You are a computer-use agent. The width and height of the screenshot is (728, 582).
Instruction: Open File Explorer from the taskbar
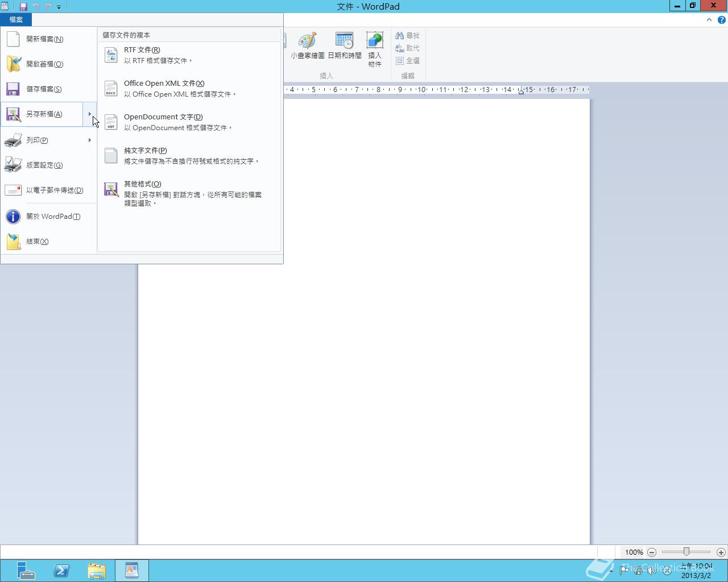pyautogui.click(x=97, y=571)
